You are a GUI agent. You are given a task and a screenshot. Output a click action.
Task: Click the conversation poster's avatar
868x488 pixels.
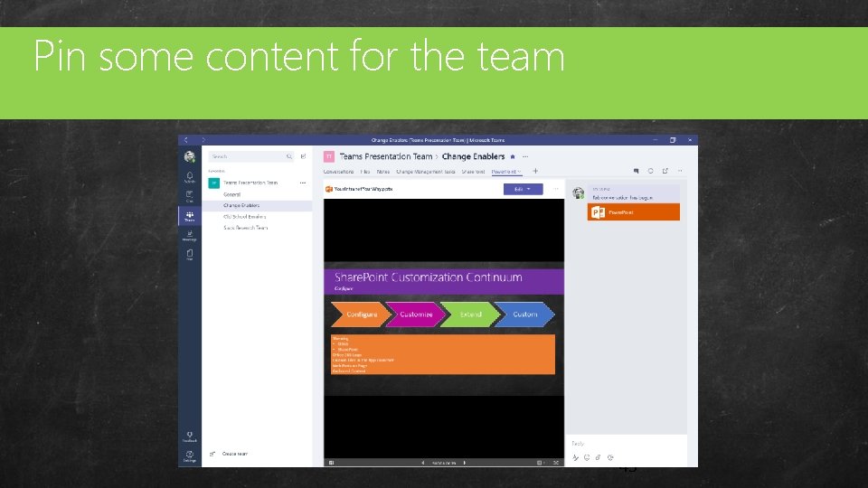[579, 193]
